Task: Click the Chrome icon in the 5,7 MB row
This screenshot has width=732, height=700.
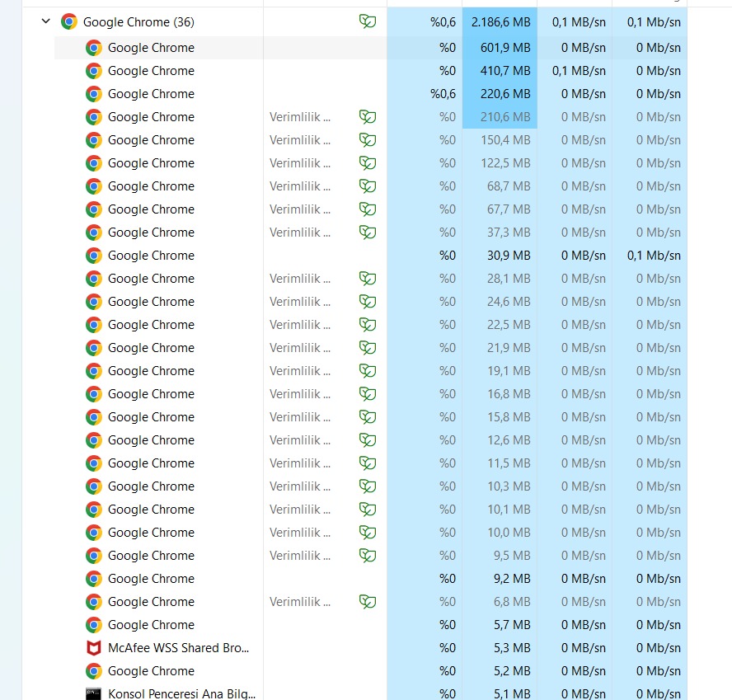Action: pyautogui.click(x=94, y=625)
